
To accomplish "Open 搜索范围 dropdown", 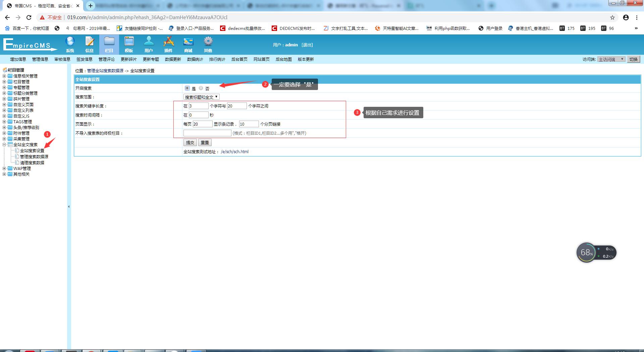I will (202, 97).
